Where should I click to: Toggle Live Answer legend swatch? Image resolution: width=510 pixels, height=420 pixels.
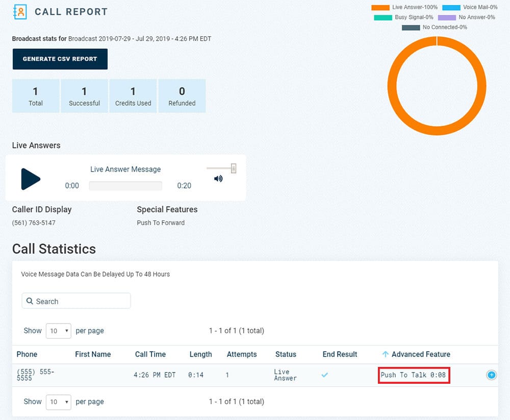[380, 8]
